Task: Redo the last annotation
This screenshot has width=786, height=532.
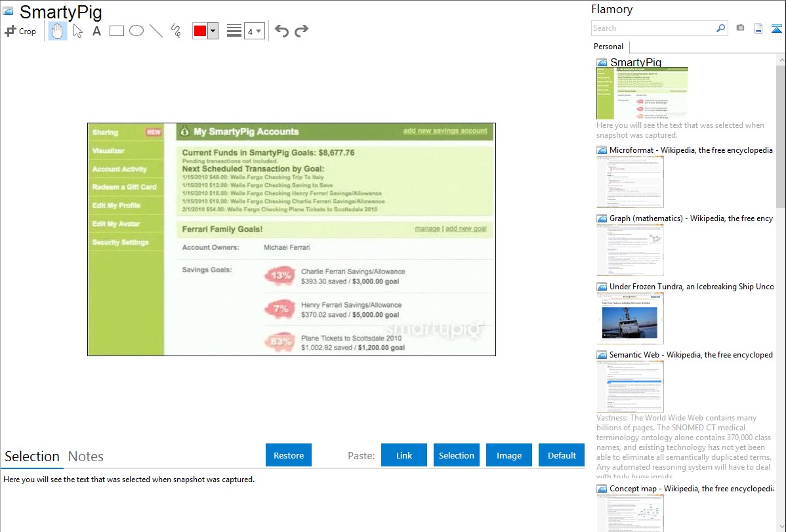Action: pos(301,31)
